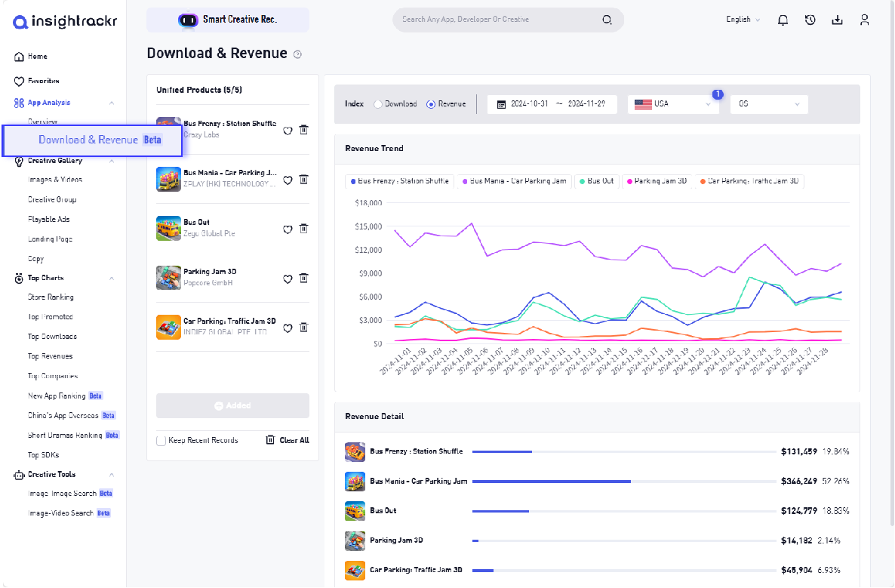Open Download & Revenue Beta menu item
The height and width of the screenshot is (588, 895).
[x=93, y=140]
